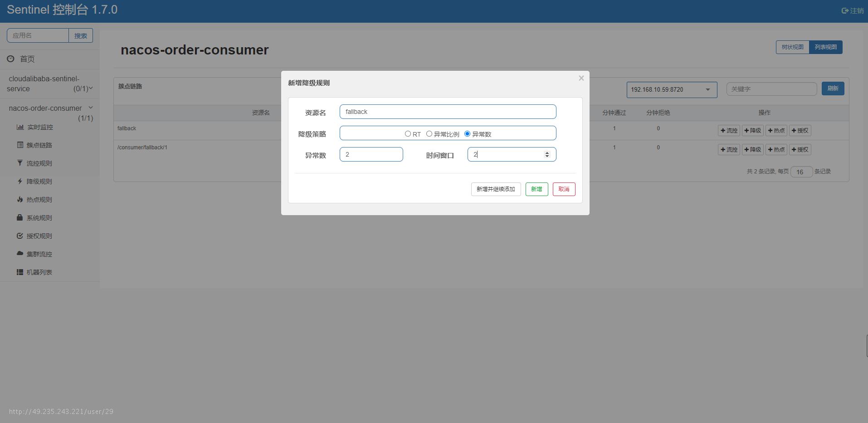Screen dimensions: 868x423
Task: Open 机器列表 in the sidebar
Action: click(39, 272)
